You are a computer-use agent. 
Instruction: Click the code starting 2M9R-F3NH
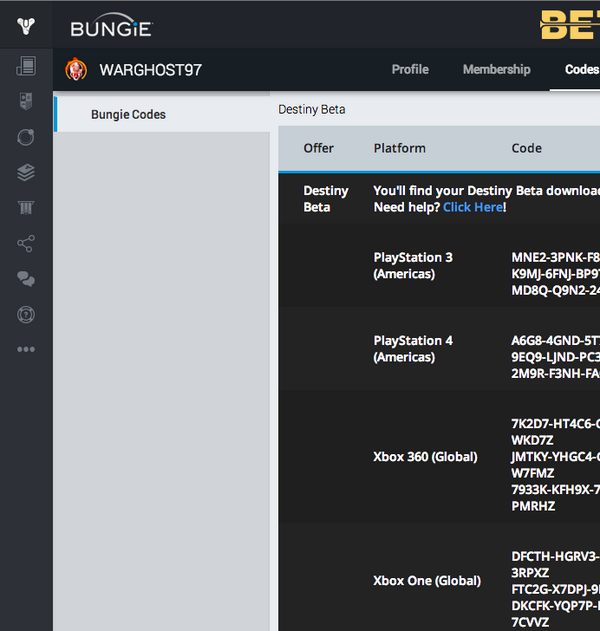click(555, 373)
